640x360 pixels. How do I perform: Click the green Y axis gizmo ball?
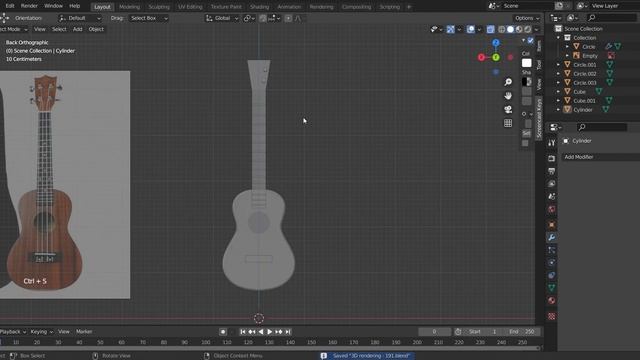(x=496, y=58)
